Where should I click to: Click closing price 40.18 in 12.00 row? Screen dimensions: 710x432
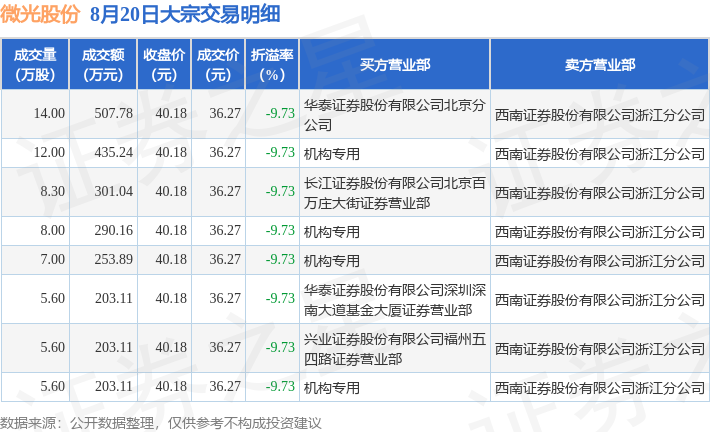(x=171, y=152)
